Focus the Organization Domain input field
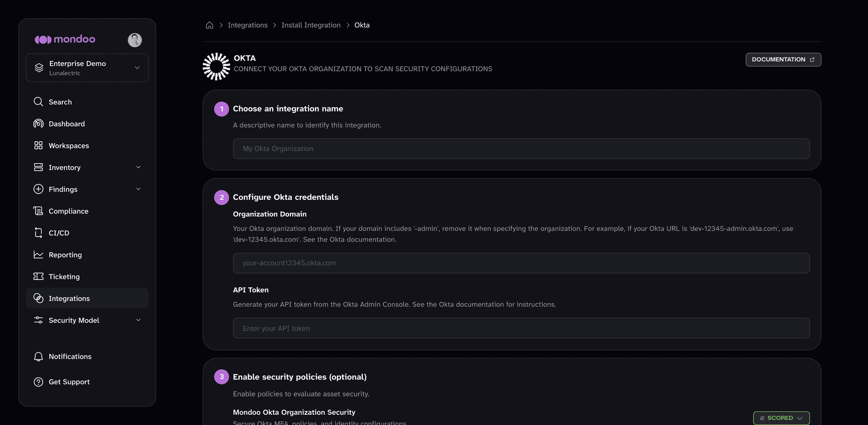 [521, 263]
